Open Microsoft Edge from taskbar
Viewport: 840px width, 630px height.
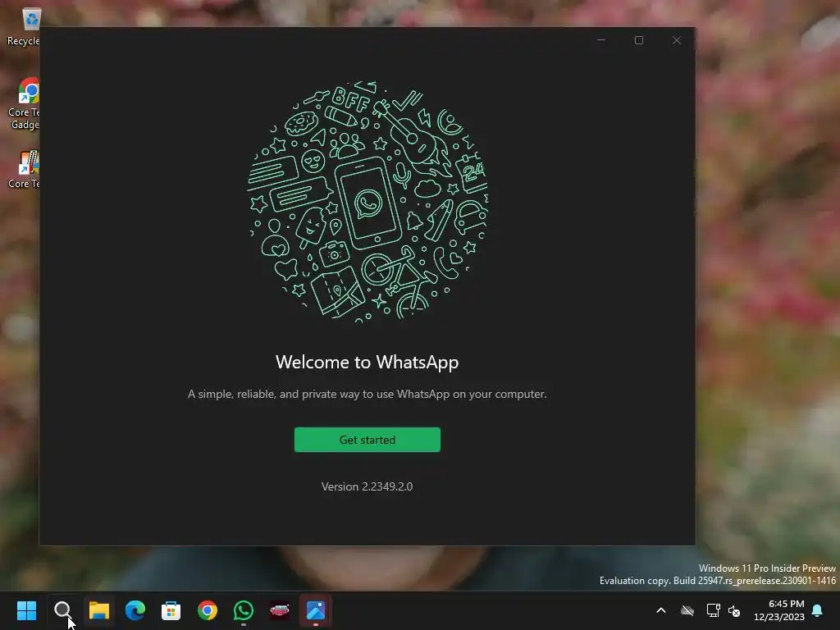135,610
